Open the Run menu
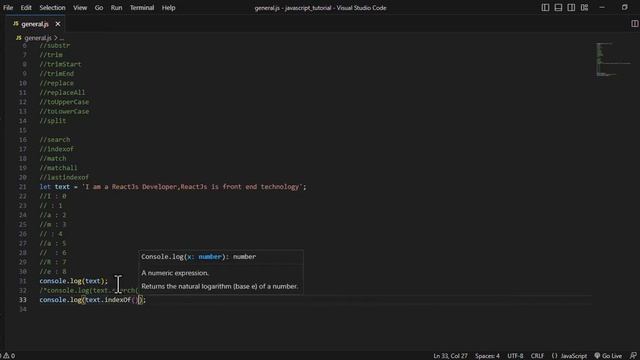 tap(116, 8)
